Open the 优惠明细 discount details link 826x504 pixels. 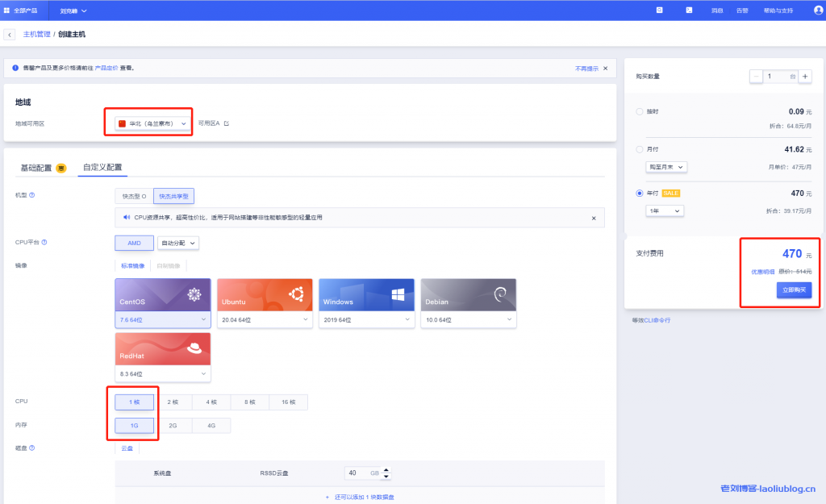click(762, 272)
